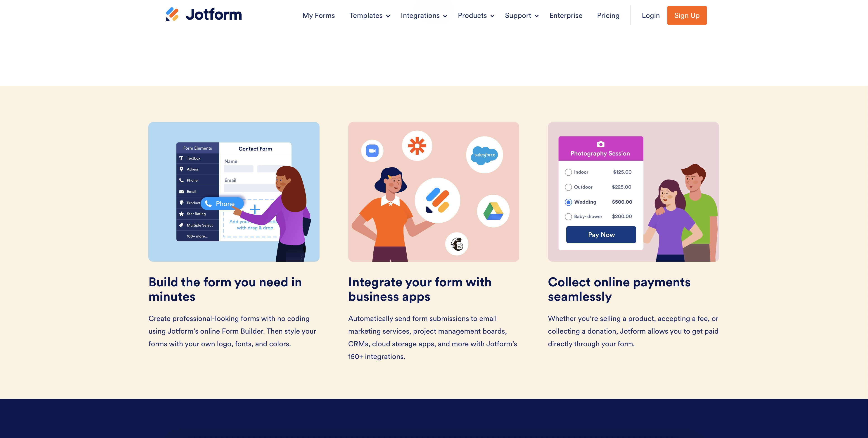Select the Baby-shower radio button option
Image resolution: width=868 pixels, height=438 pixels.
(x=568, y=216)
